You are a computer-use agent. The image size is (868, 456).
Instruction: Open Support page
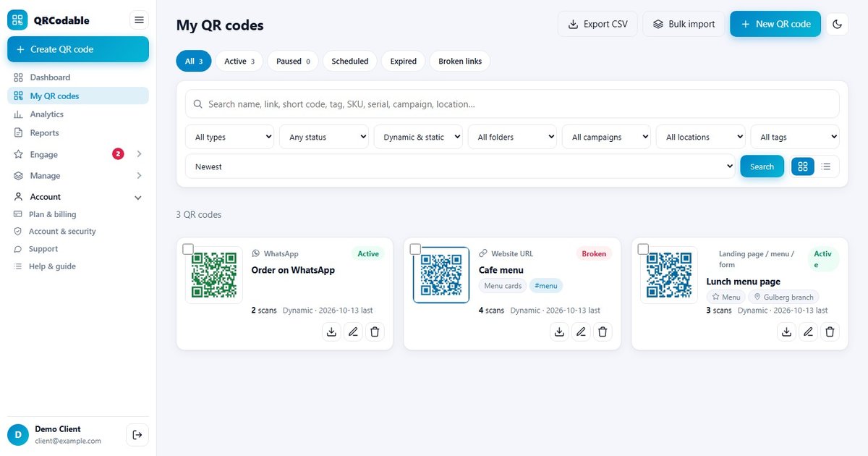tap(78, 249)
